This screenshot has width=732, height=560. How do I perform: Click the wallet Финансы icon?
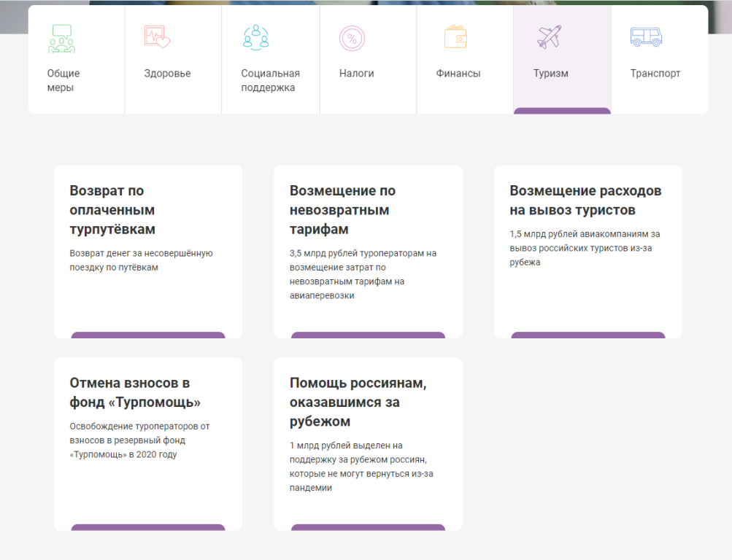coord(455,36)
